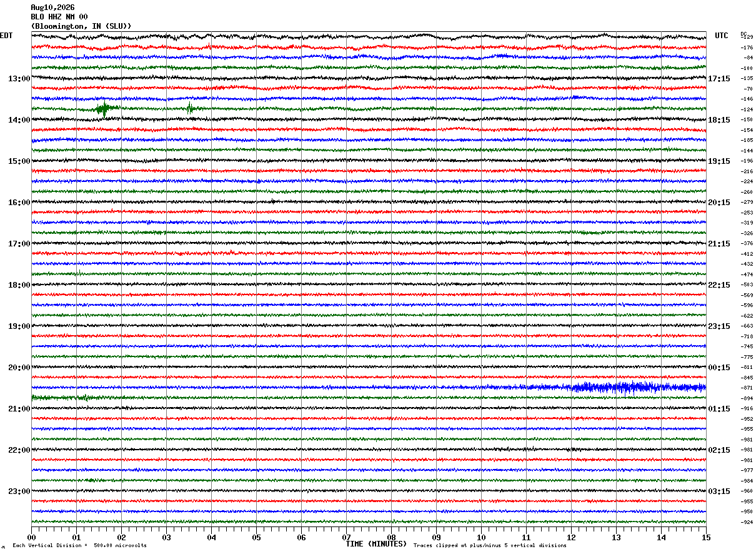The image size is (756, 554).
Task: Click the "20:15" UTC time label
Action: click(x=719, y=203)
